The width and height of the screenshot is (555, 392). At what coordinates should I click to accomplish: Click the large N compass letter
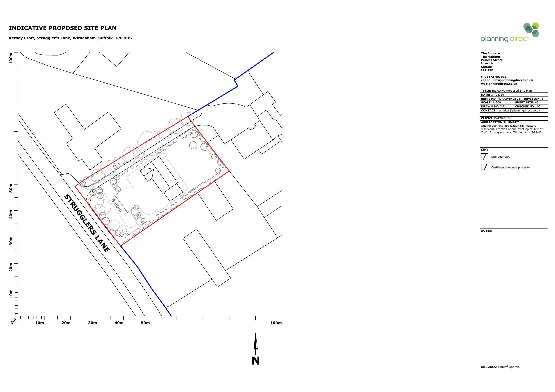[x=256, y=361]
